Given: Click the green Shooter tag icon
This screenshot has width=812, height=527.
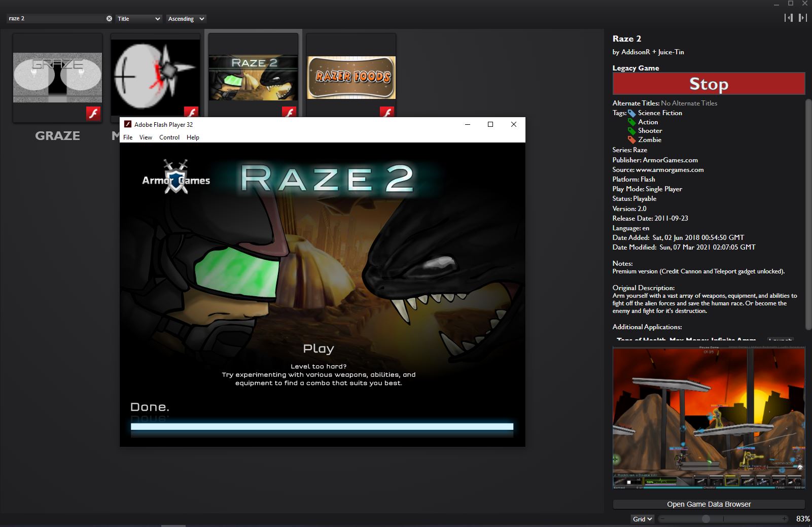Looking at the screenshot, I should pos(631,131).
